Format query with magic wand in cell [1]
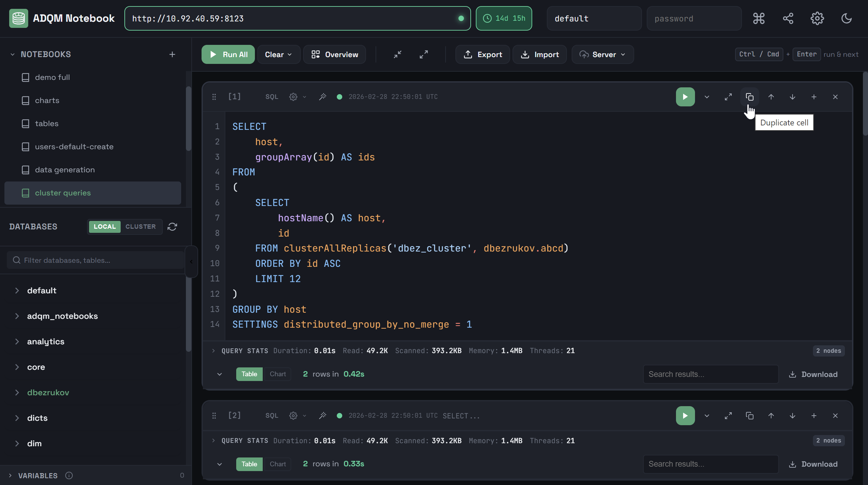868x485 pixels. [323, 97]
